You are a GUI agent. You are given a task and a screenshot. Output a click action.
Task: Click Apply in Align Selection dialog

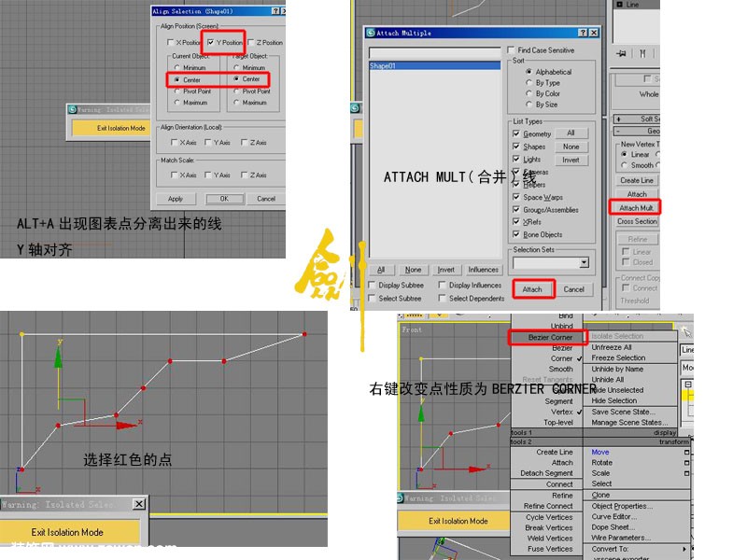tap(176, 199)
